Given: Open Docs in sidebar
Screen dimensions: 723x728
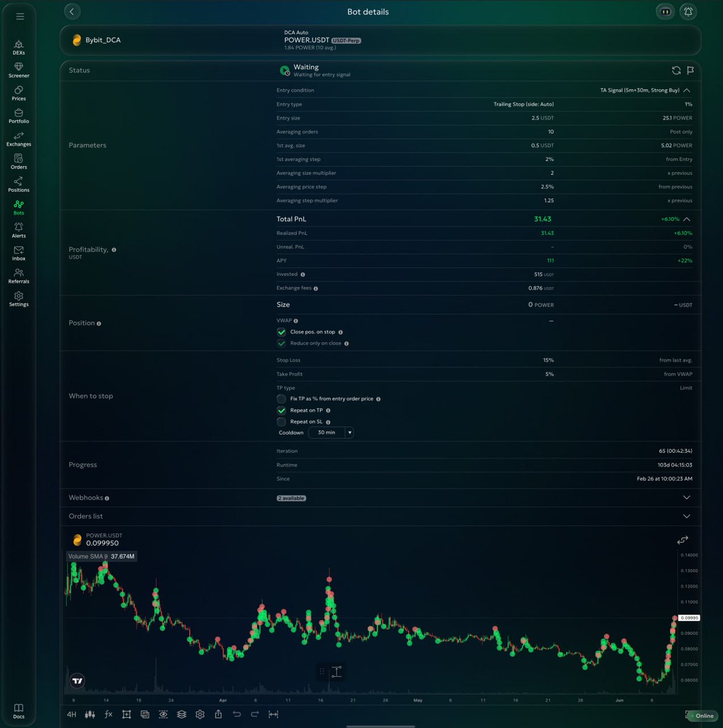Looking at the screenshot, I should tap(19, 711).
